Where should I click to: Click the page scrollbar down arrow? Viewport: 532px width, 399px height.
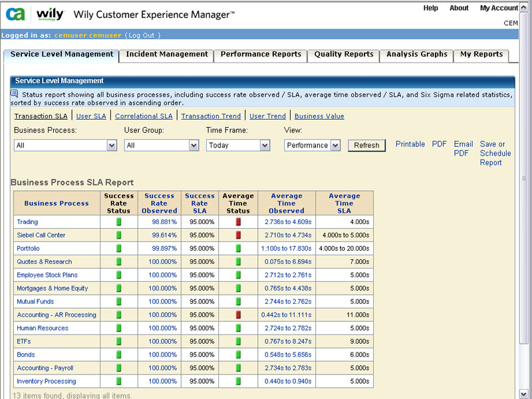[523, 394]
